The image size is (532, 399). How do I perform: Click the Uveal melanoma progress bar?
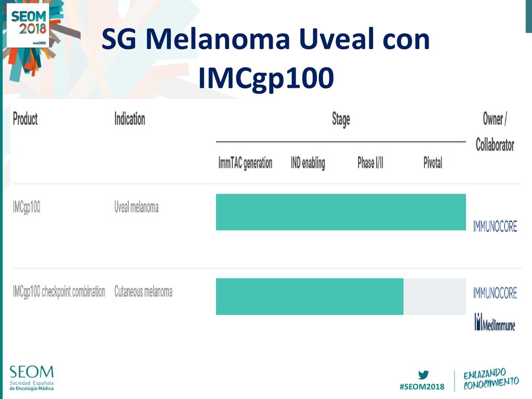[341, 212]
